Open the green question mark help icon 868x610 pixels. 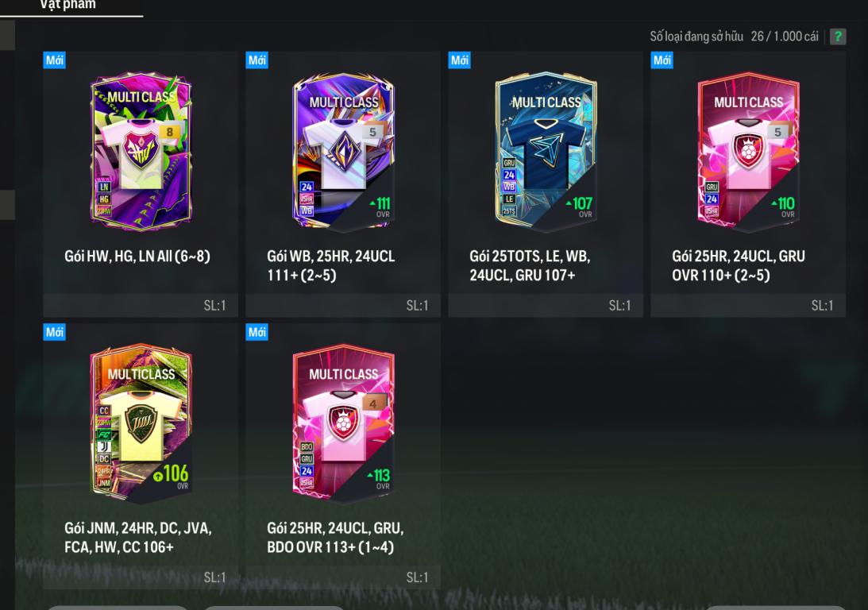click(838, 37)
